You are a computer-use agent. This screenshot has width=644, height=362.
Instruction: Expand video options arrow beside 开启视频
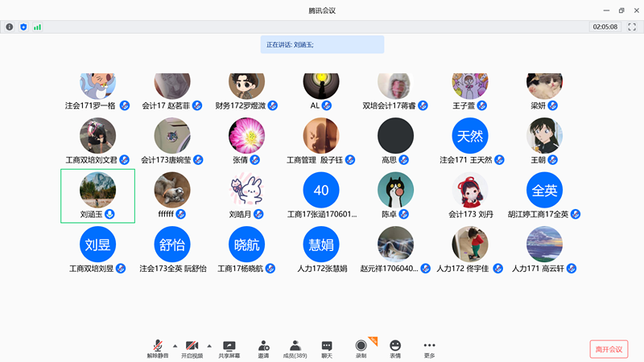pyautogui.click(x=209, y=344)
